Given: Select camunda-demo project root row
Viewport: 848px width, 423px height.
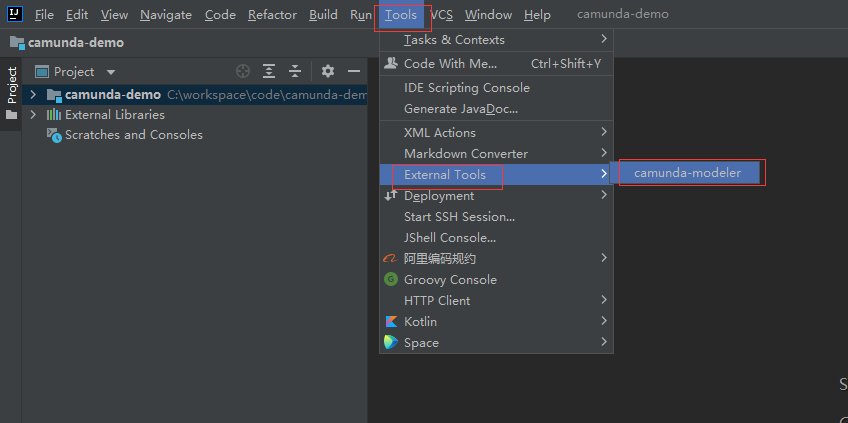Looking at the screenshot, I should pyautogui.click(x=195, y=95).
